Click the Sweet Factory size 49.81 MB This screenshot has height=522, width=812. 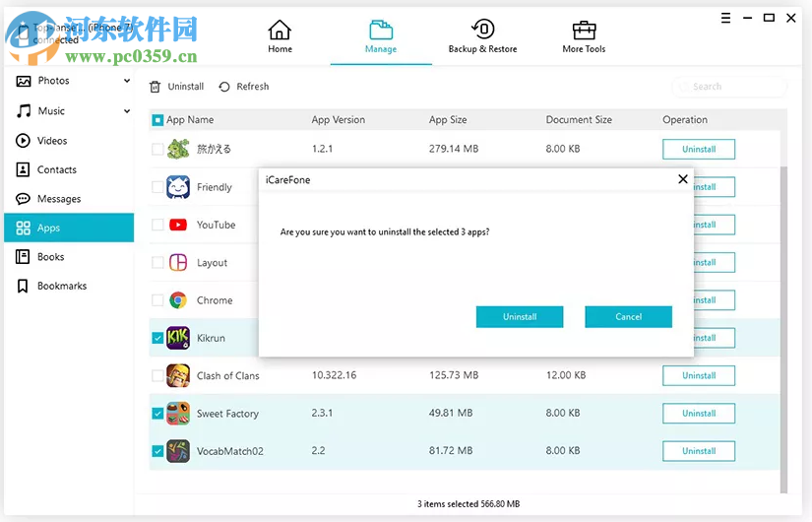click(x=451, y=413)
